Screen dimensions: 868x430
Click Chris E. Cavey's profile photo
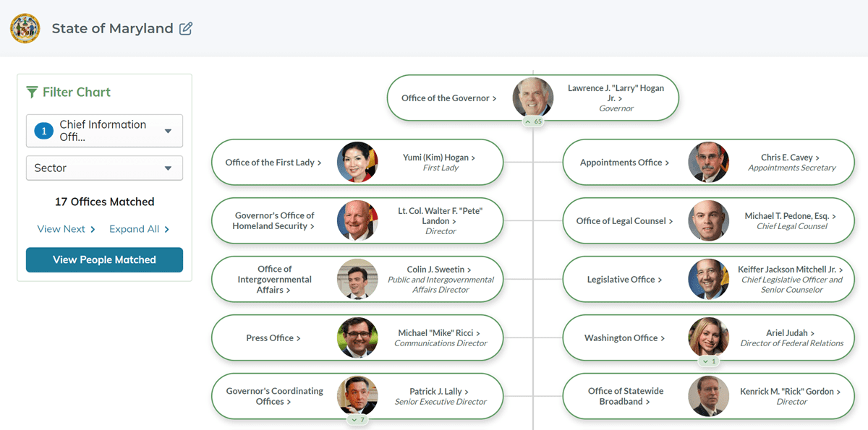click(x=709, y=162)
